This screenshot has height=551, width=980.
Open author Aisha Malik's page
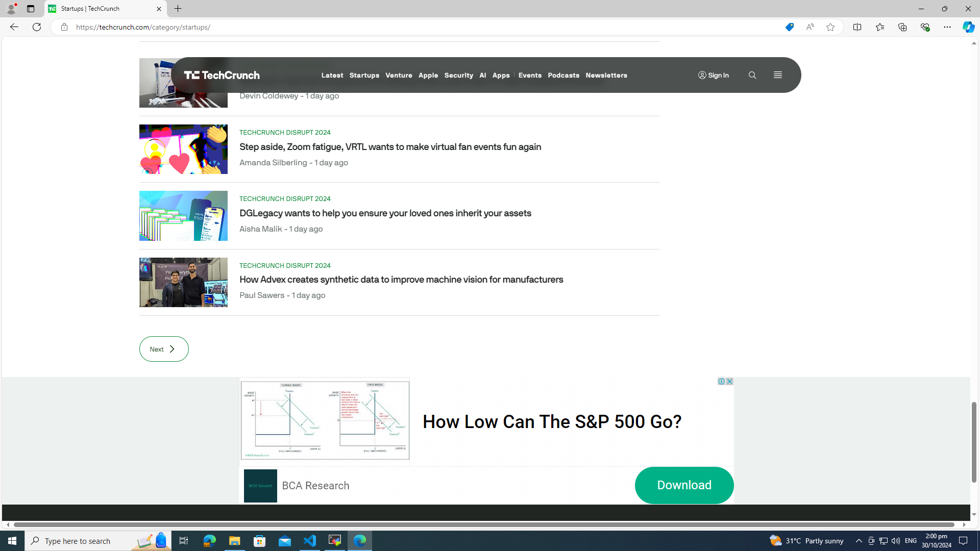(260, 229)
